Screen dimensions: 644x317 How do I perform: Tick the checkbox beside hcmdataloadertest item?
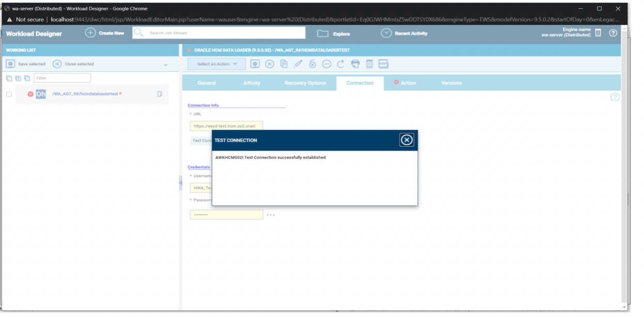[x=9, y=94]
